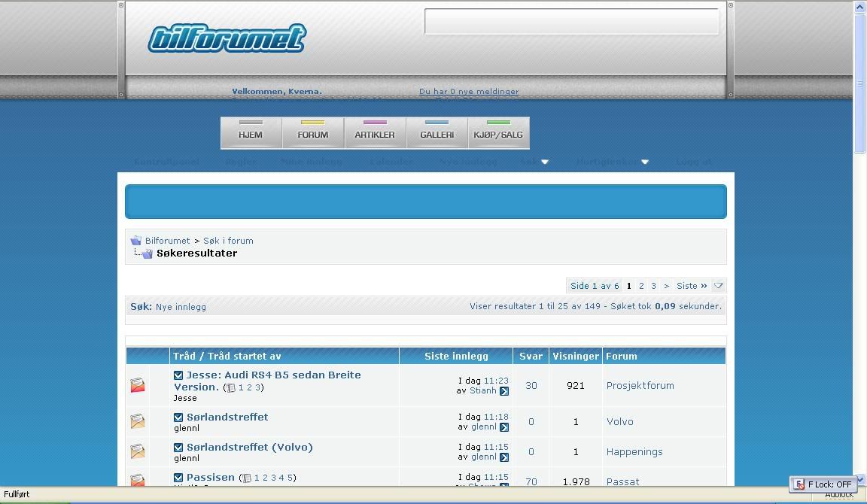Click Nye innlegg in the navbar
The width and height of the screenshot is (867, 504).
[x=468, y=162]
